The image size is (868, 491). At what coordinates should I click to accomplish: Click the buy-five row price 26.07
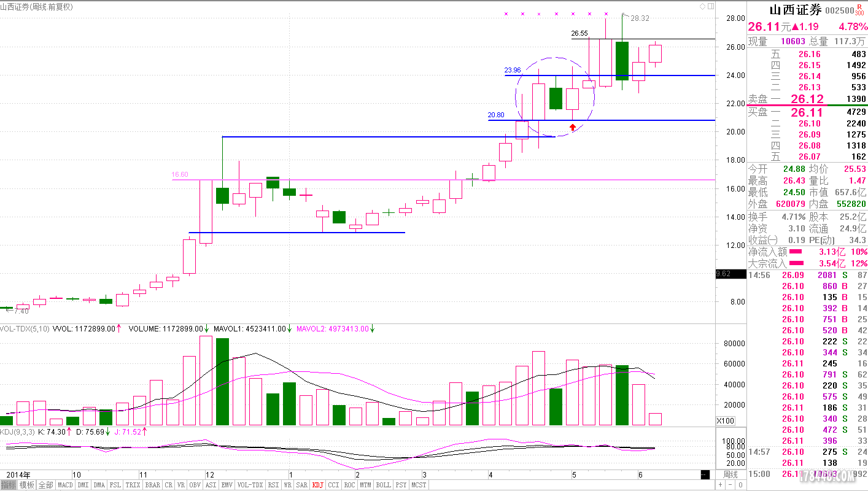tap(809, 157)
